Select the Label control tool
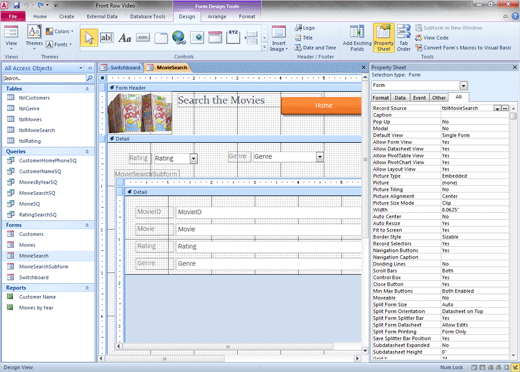This screenshot has height=372, width=520. [125, 38]
